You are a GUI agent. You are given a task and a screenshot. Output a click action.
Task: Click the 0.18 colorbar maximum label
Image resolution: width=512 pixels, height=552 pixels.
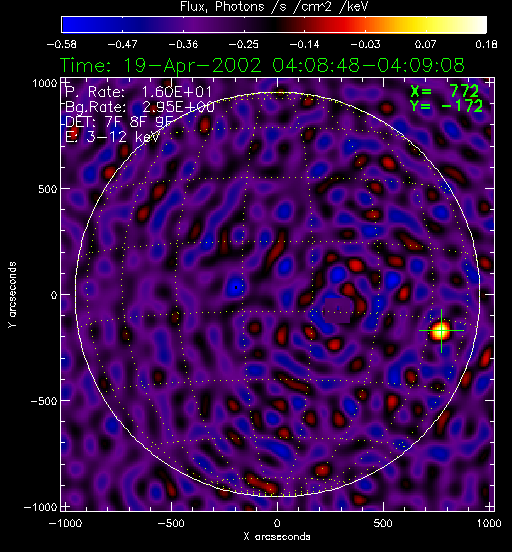486,44
